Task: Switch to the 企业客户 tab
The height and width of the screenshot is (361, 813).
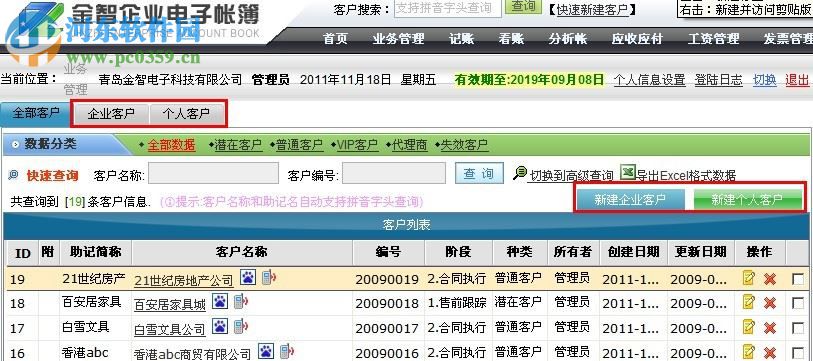Action: click(x=111, y=114)
